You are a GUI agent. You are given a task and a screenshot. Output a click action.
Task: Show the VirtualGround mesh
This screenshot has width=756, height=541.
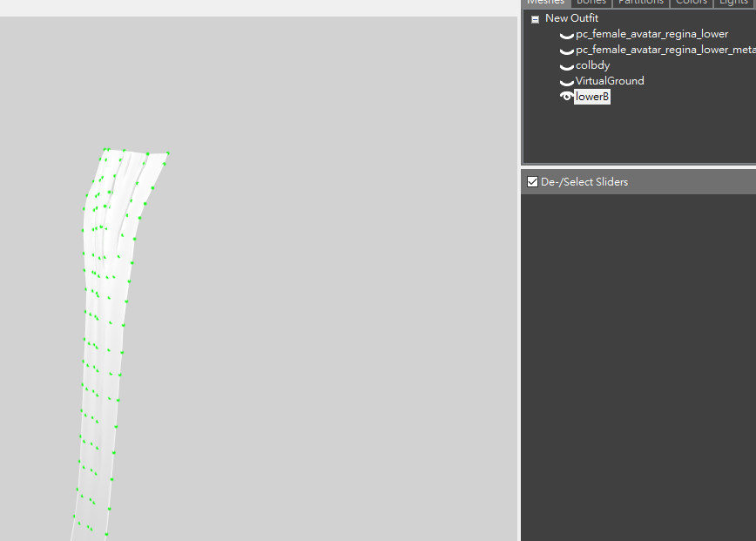(x=566, y=82)
